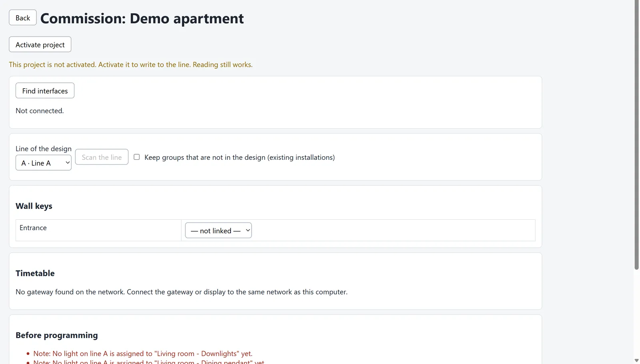Click the disabled Scan the line button

point(102,157)
